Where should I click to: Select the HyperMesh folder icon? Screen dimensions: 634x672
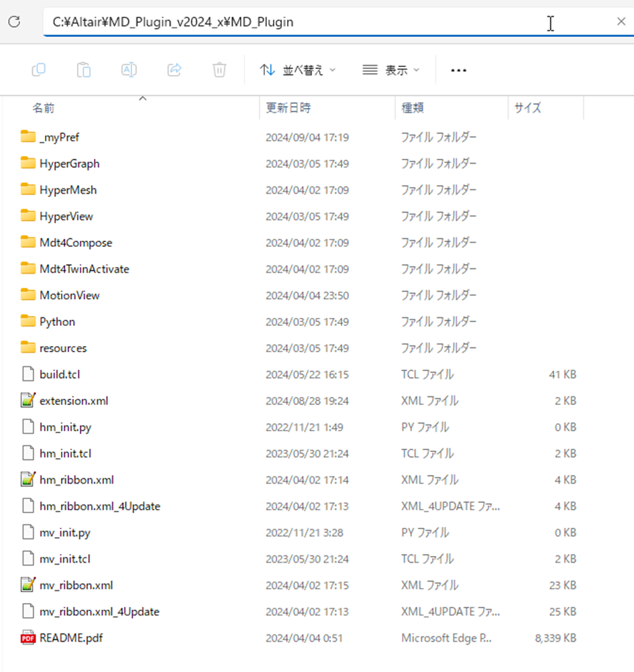tap(28, 189)
